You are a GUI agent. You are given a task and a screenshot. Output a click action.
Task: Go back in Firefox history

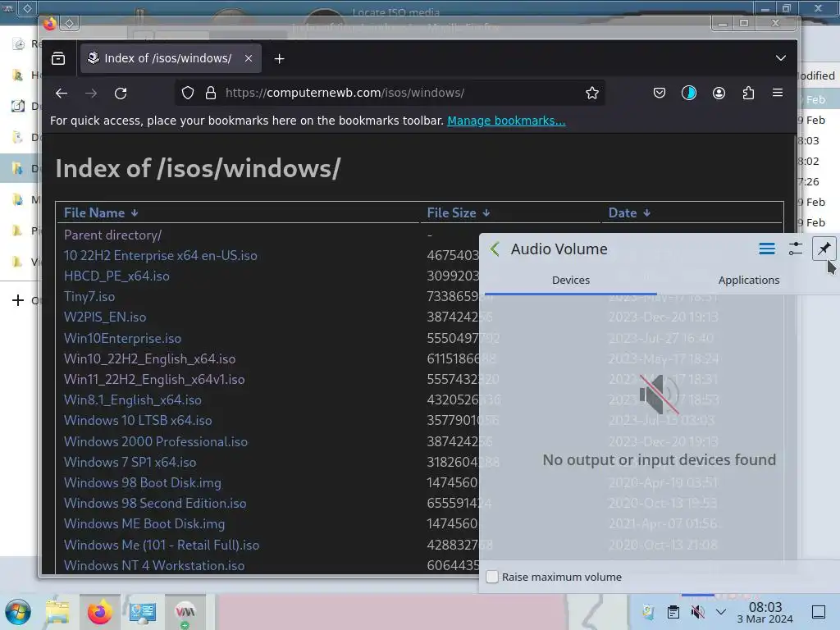[62, 94]
